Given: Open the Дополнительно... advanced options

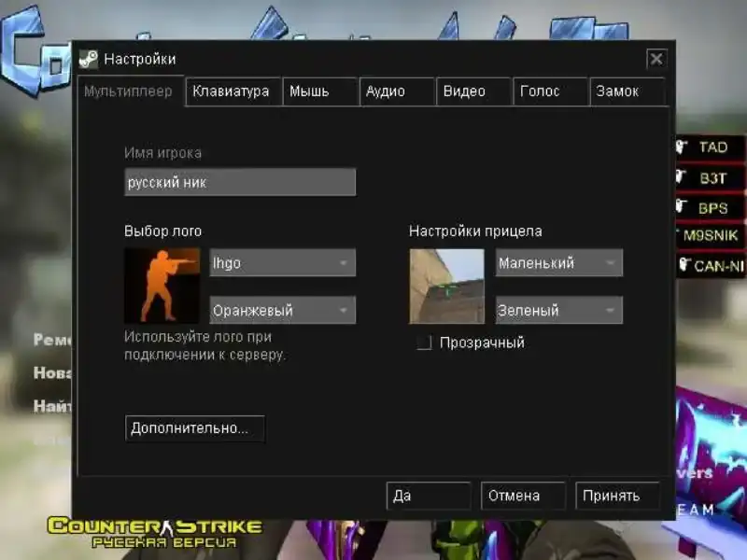Looking at the screenshot, I should point(195,428).
